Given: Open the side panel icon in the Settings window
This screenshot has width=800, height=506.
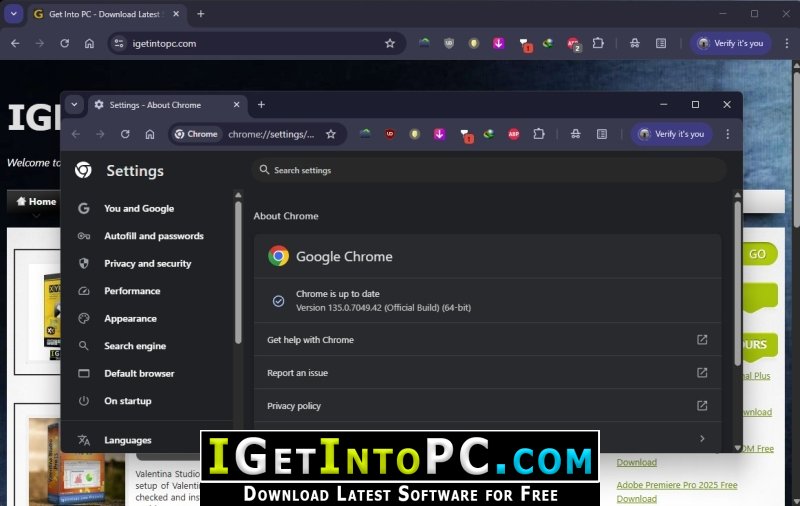Looking at the screenshot, I should [602, 134].
